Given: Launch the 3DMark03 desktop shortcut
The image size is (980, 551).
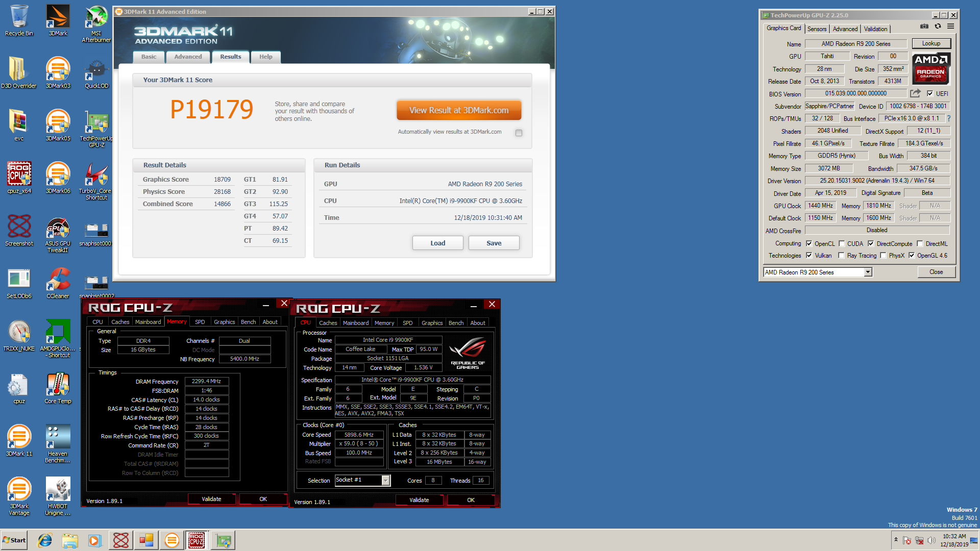Looking at the screenshot, I should (x=58, y=72).
